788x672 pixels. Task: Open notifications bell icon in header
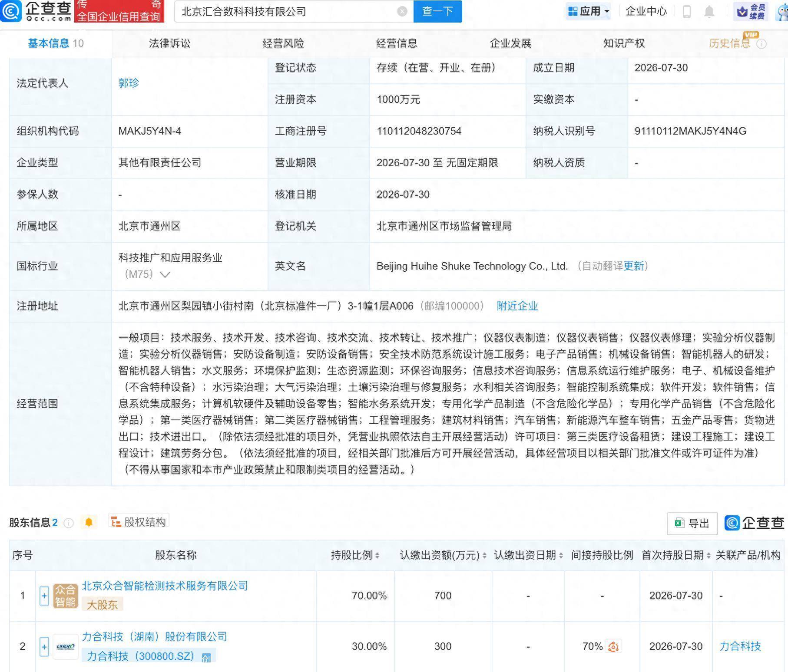(x=709, y=12)
